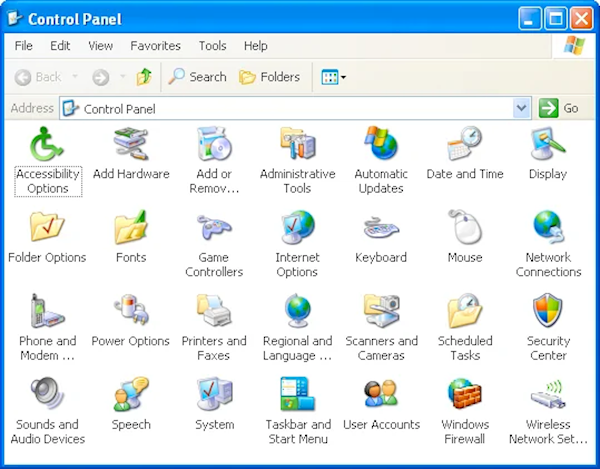This screenshot has width=600, height=469.
Task: Open the Security Center icon
Action: coord(548,312)
